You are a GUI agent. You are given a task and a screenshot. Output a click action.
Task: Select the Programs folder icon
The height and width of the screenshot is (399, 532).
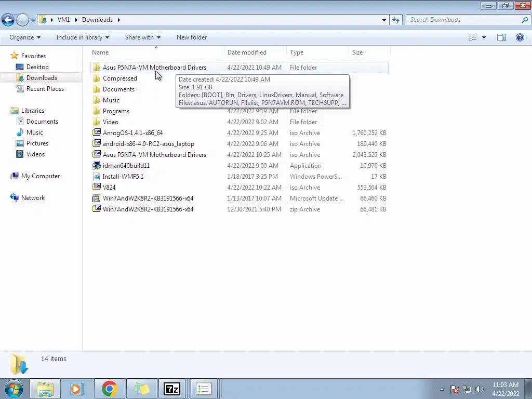[x=96, y=111]
